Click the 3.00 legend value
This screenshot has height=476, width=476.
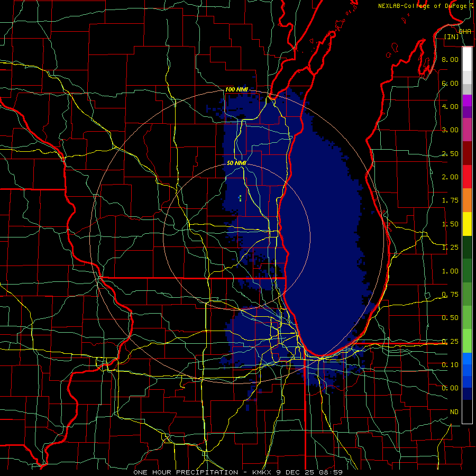pyautogui.click(x=450, y=130)
